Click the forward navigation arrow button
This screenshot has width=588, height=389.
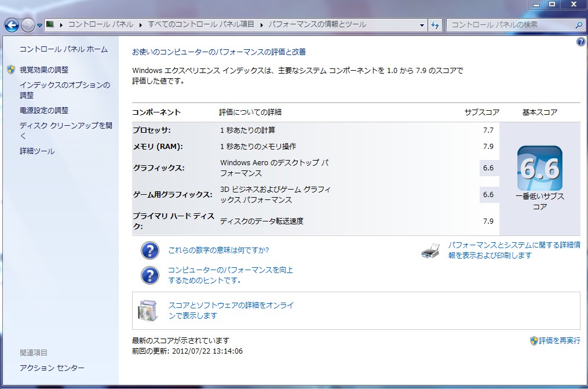click(28, 25)
